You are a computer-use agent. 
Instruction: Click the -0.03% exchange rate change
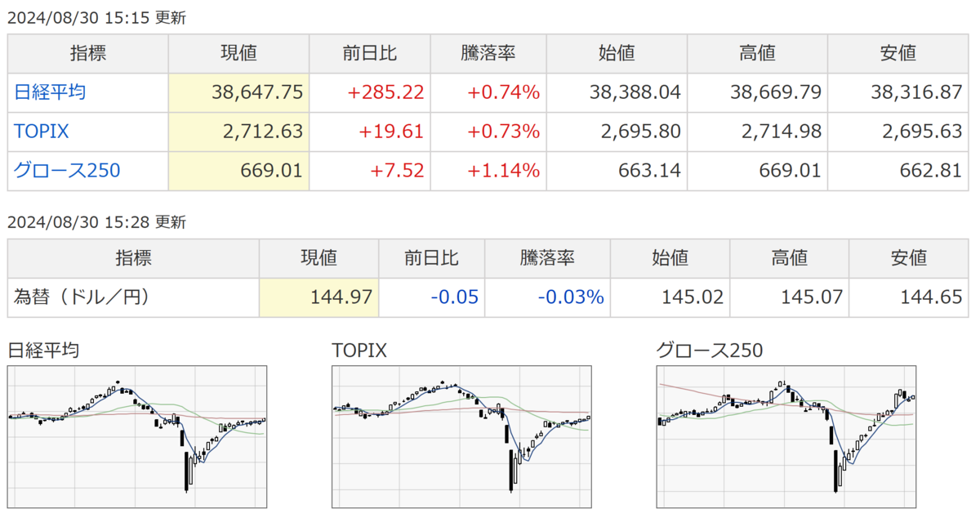(x=570, y=297)
